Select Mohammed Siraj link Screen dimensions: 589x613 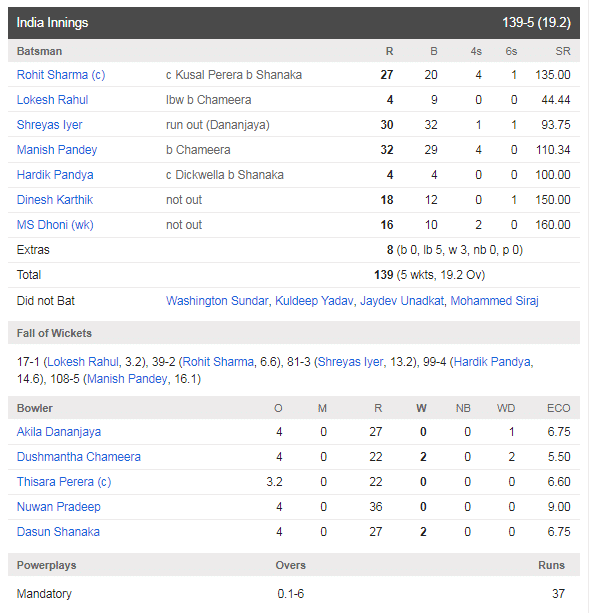pos(494,301)
